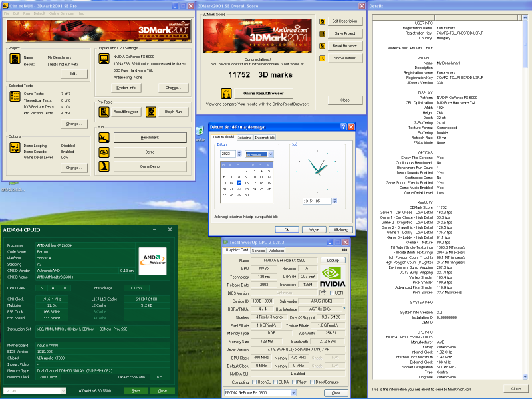Click the Game Demo button
The height and width of the screenshot is (399, 532).
pyautogui.click(x=150, y=166)
